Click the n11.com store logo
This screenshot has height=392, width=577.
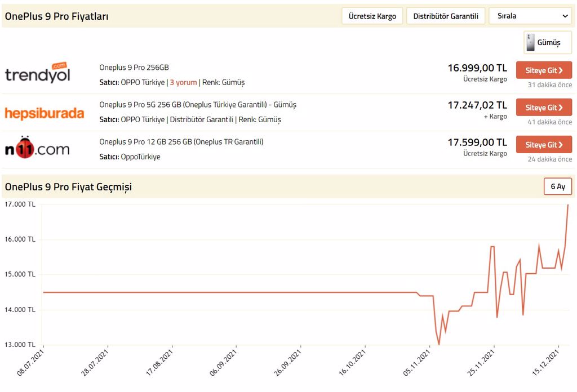click(37, 148)
